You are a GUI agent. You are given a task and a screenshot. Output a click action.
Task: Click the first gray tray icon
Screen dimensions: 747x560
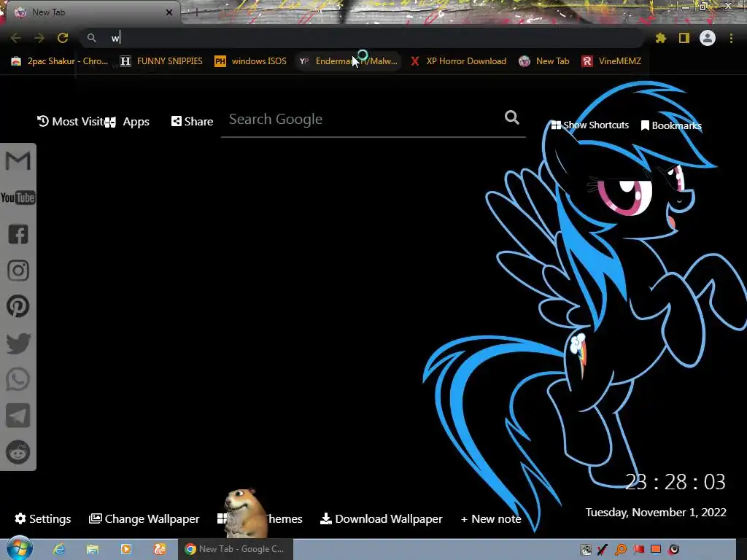[586, 550]
